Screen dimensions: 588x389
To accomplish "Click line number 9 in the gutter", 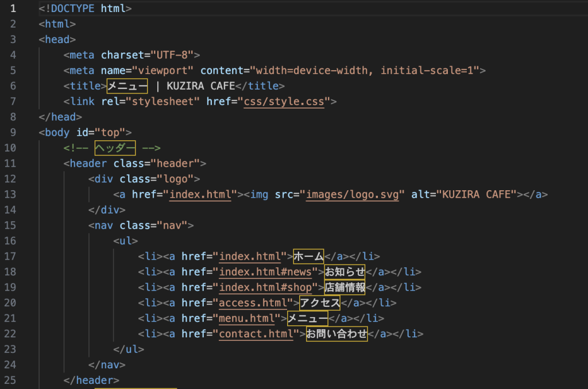I will pos(13,133).
